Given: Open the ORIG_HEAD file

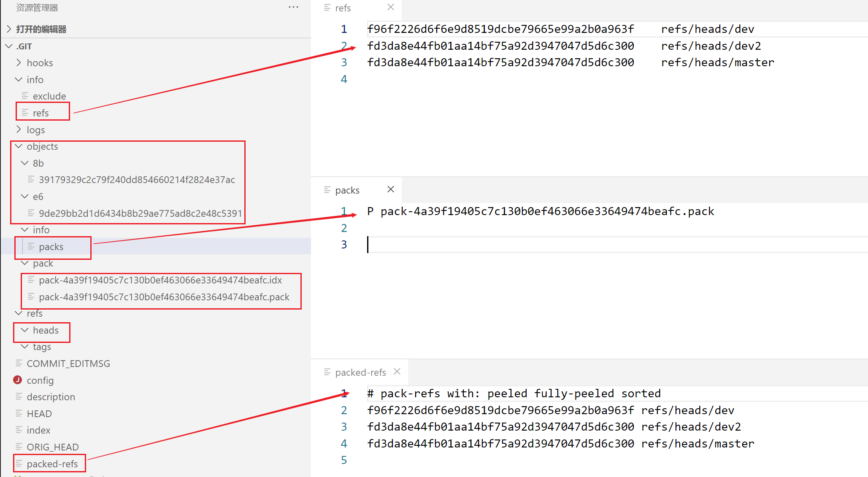Looking at the screenshot, I should (53, 447).
